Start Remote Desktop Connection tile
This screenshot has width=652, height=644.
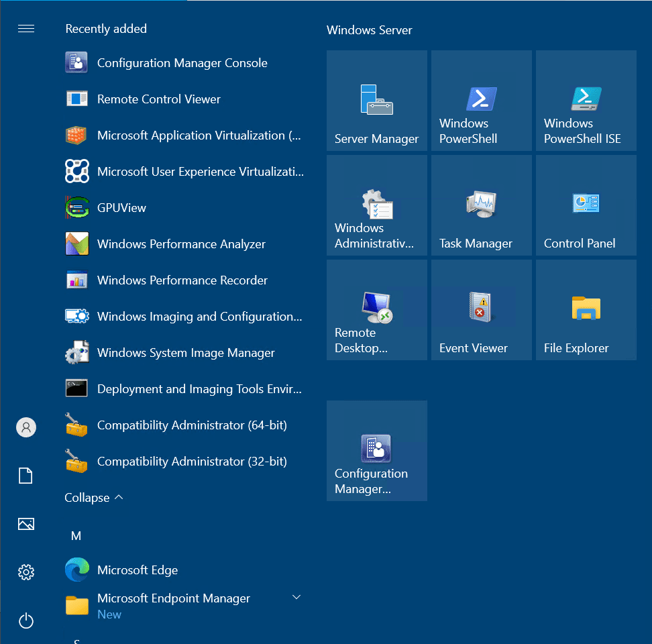(x=377, y=310)
